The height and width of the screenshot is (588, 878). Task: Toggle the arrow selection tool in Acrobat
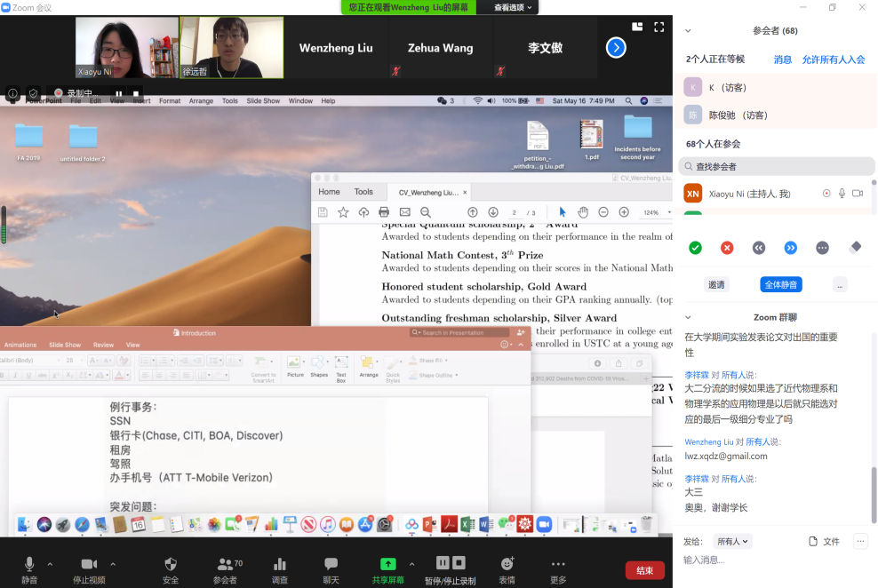pos(563,212)
